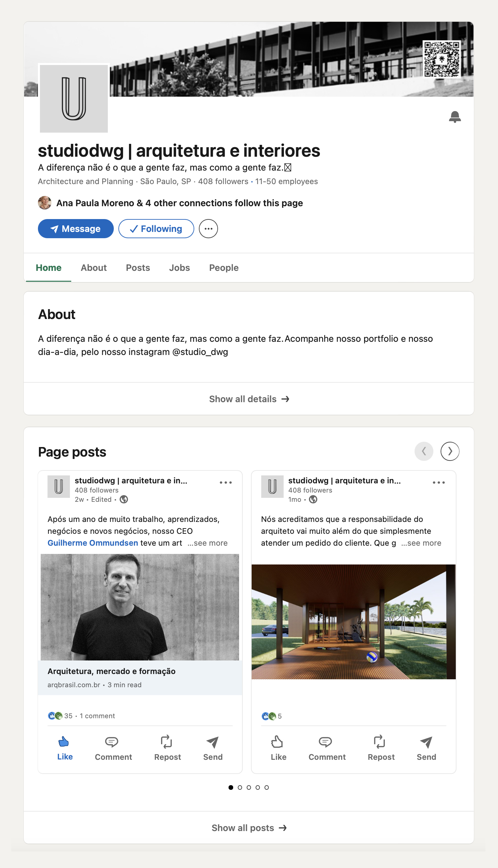
Task: Open article Arquitetura, mercado e formação
Action: pyautogui.click(x=111, y=671)
